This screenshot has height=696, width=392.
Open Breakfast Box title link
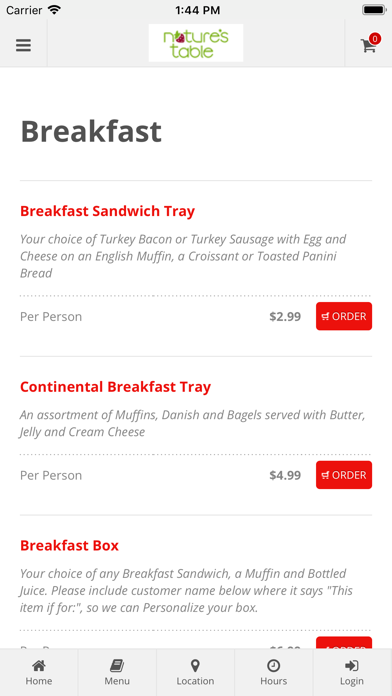69,545
